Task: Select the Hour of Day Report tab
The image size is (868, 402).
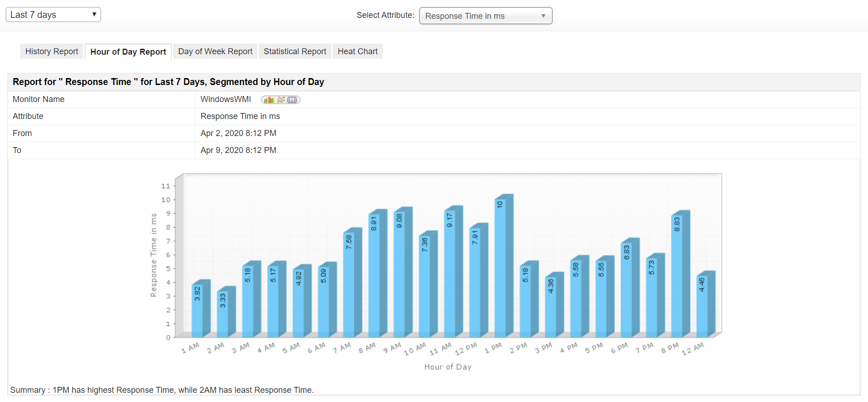Action: point(128,52)
